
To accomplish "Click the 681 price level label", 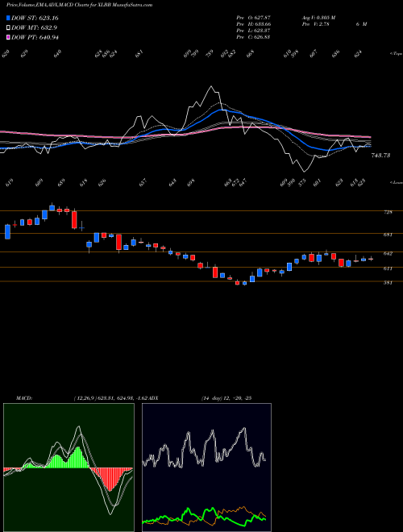I will [388, 235].
